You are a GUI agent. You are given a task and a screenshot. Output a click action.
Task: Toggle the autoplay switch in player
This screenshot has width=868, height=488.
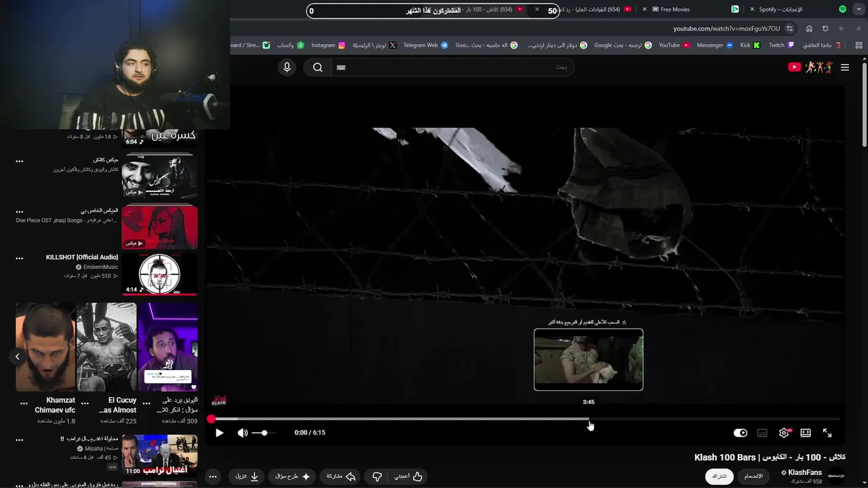[x=741, y=432]
